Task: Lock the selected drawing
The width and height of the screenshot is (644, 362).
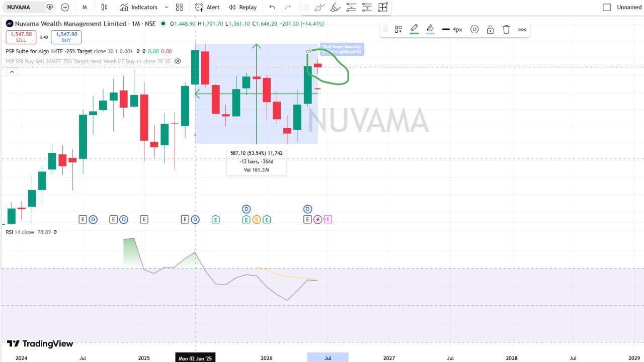Action: pos(491,29)
